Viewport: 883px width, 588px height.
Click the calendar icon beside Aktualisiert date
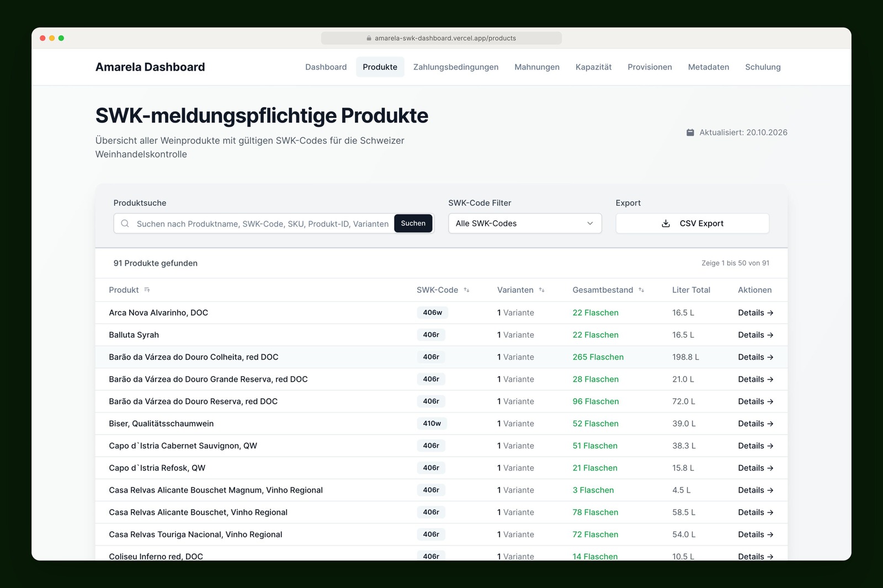[x=690, y=132]
